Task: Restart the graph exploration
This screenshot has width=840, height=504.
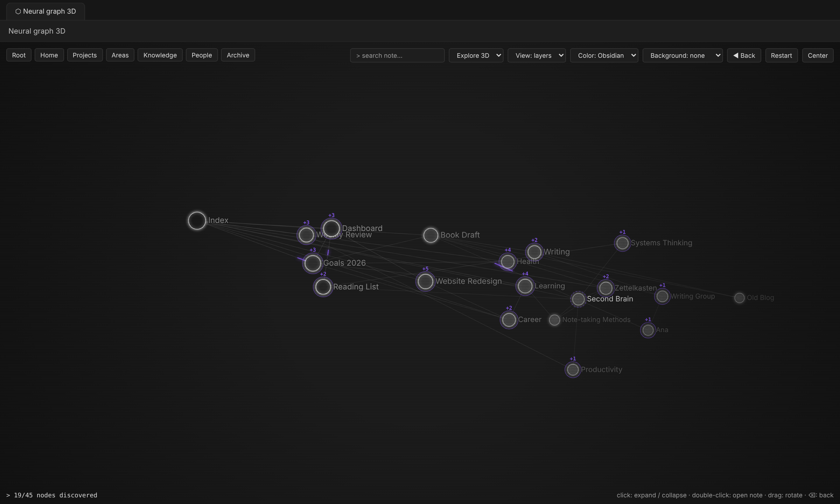Action: [x=782, y=55]
